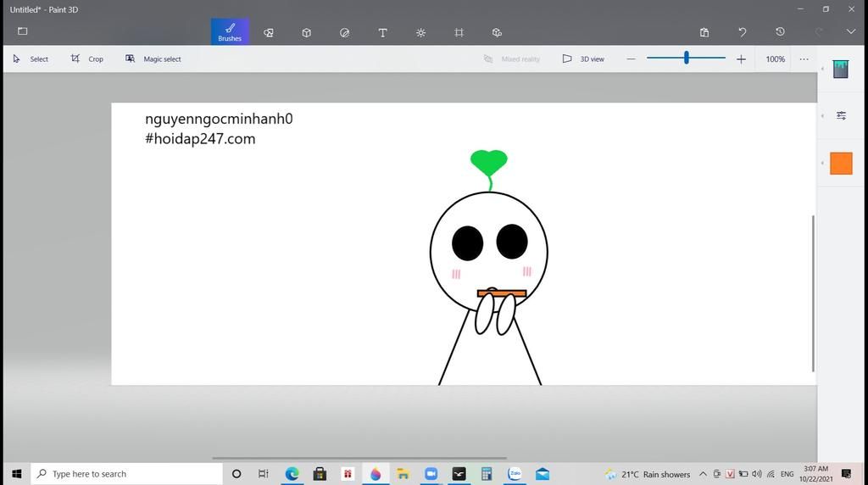
Task: Open Cortana from the taskbar
Action: click(236, 474)
